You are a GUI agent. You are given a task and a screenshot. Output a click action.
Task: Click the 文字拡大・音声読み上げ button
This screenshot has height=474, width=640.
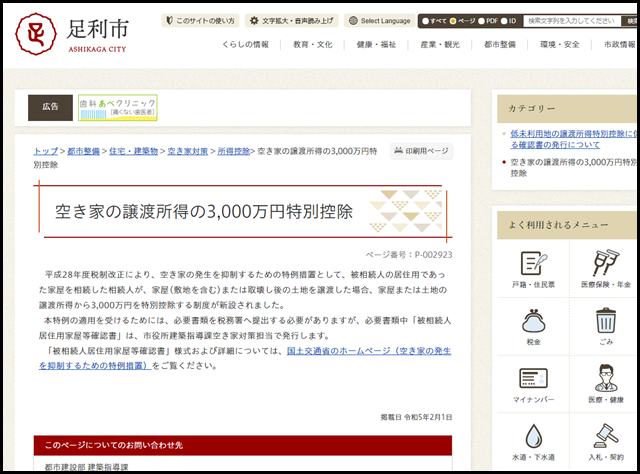(291, 20)
